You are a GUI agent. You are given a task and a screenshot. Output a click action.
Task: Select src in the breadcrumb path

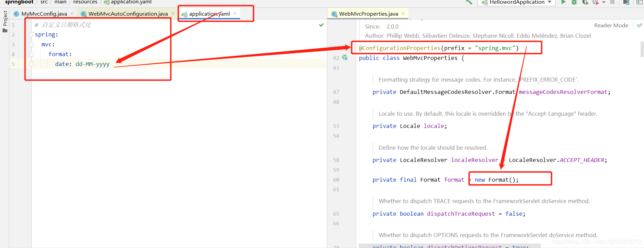pyautogui.click(x=44, y=2)
